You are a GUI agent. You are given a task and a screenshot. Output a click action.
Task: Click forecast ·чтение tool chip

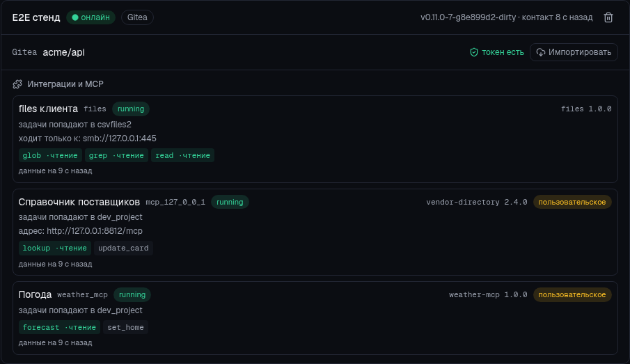(59, 327)
